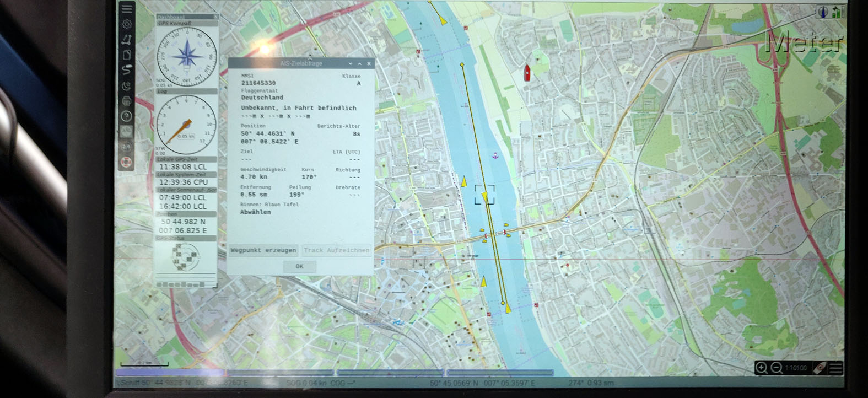The height and width of the screenshot is (398, 868).
Task: Click the zoom out magnifier
Action: (776, 368)
